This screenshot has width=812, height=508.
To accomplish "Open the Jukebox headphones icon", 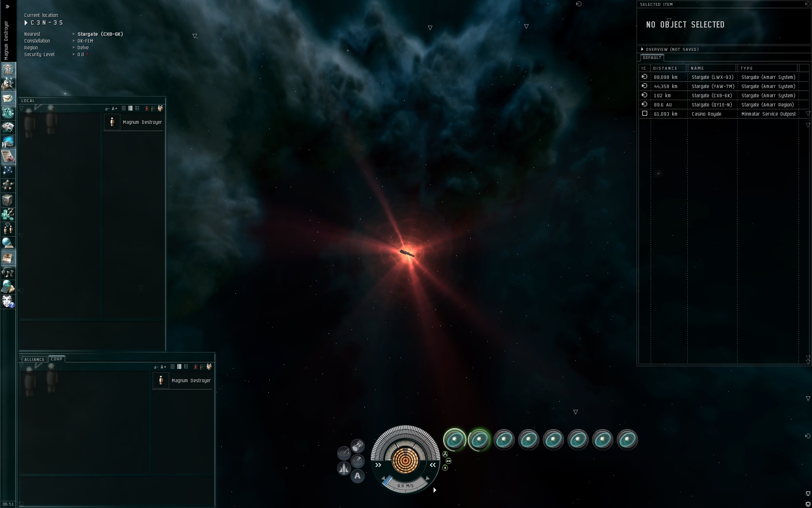I will pos(8,272).
